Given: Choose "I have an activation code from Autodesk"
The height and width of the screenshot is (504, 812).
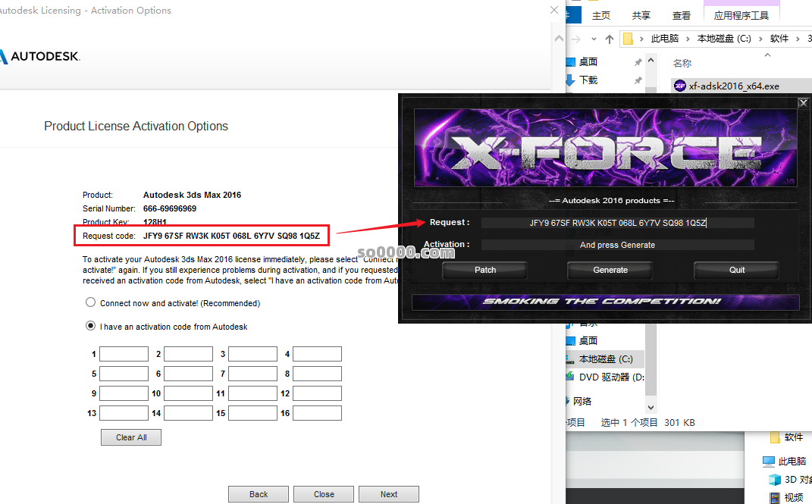Looking at the screenshot, I should tap(90, 327).
